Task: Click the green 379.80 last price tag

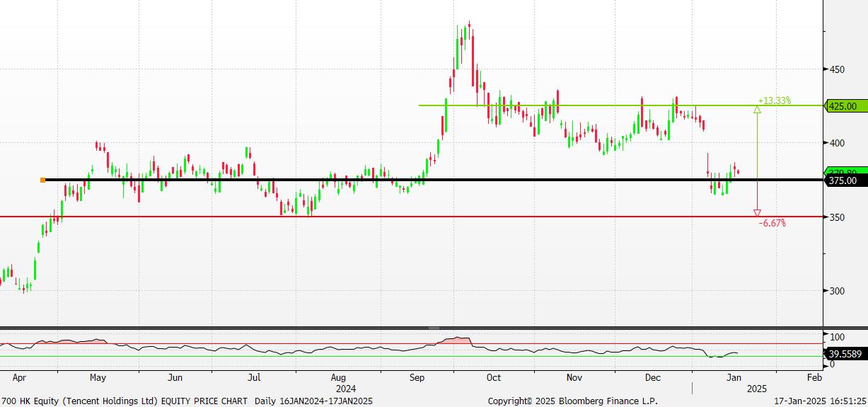Action: point(842,171)
